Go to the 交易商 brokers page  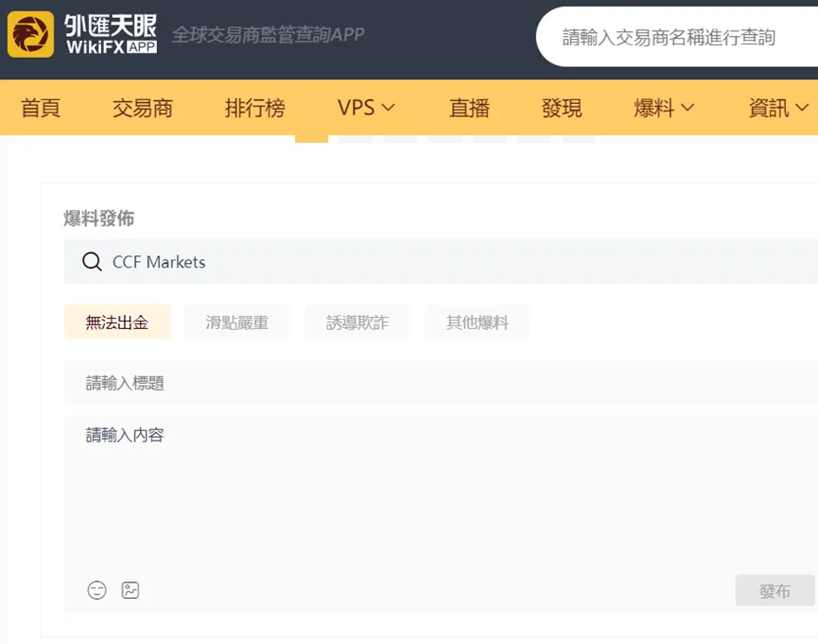(x=143, y=108)
